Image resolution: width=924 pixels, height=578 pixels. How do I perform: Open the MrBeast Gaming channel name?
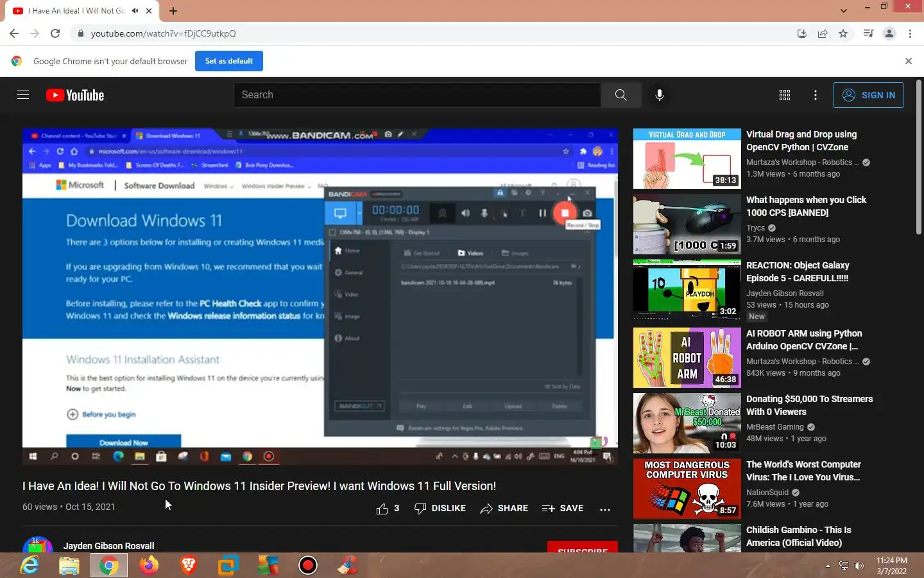(774, 427)
